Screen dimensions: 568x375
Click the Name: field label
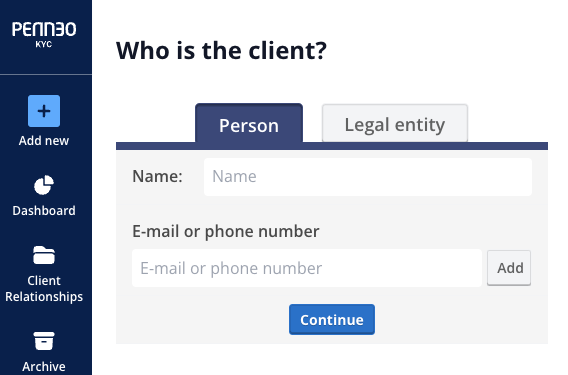[157, 176]
